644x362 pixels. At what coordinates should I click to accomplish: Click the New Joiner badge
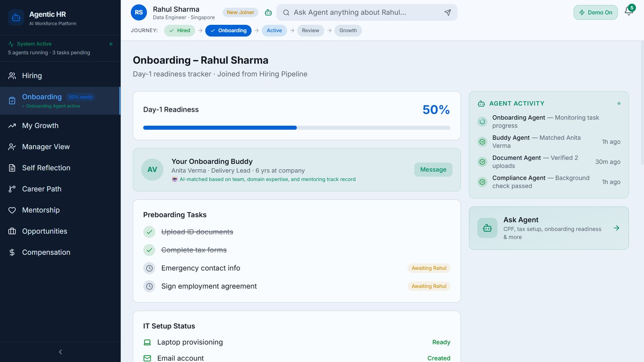(x=241, y=12)
